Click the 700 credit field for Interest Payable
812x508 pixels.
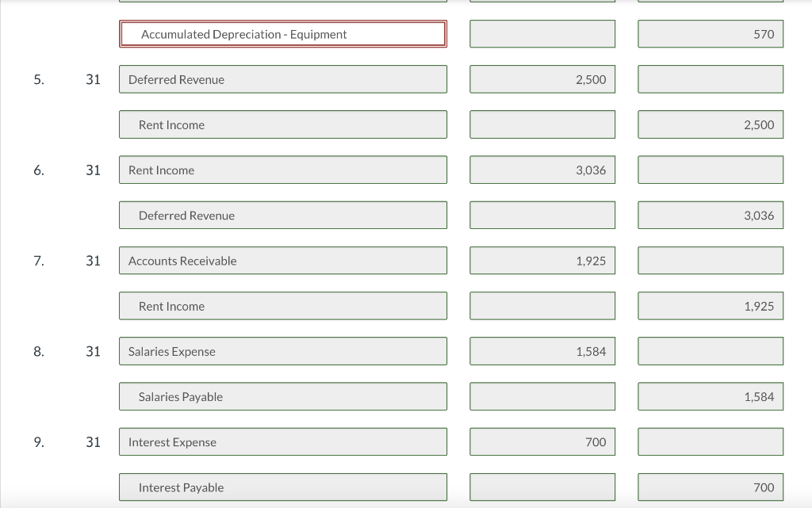coord(710,487)
